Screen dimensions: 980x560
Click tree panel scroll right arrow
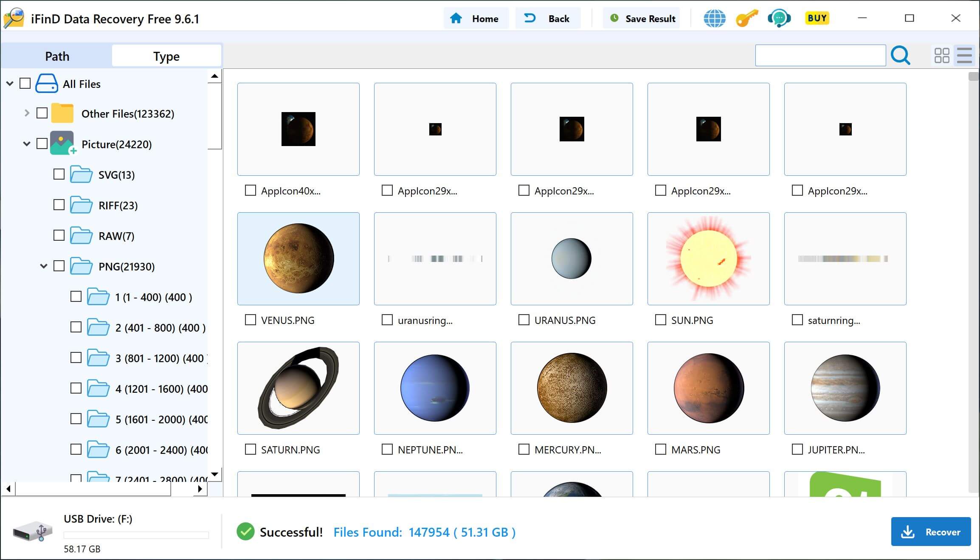[x=200, y=489]
